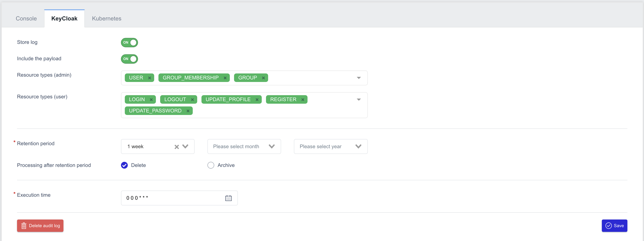Click the Include the payload label
This screenshot has width=644, height=241.
[x=39, y=59]
